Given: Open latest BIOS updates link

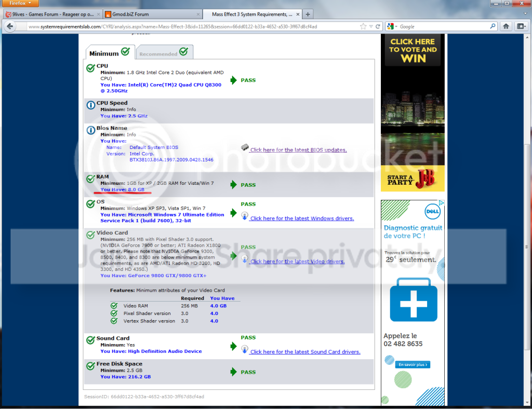Looking at the screenshot, I should pos(298,150).
